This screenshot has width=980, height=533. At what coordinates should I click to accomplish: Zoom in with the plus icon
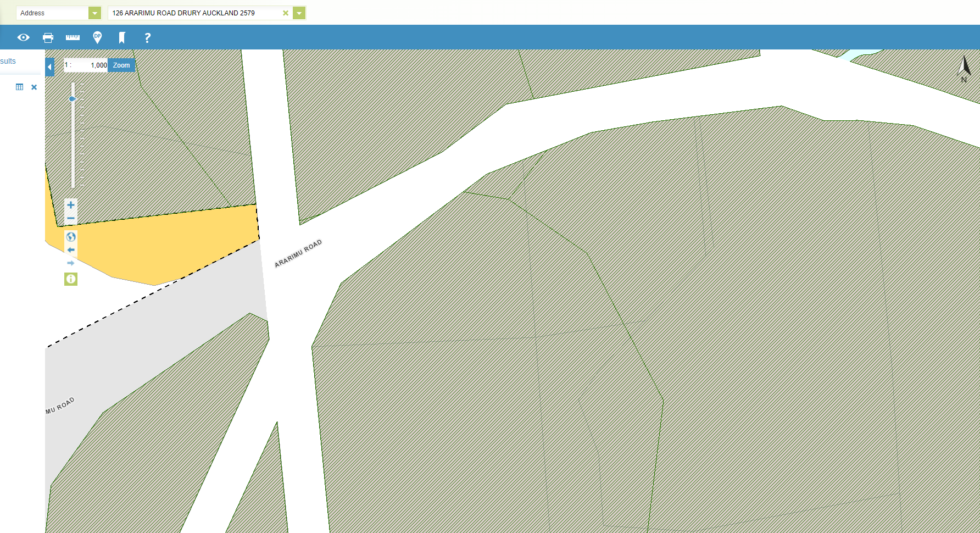click(71, 205)
